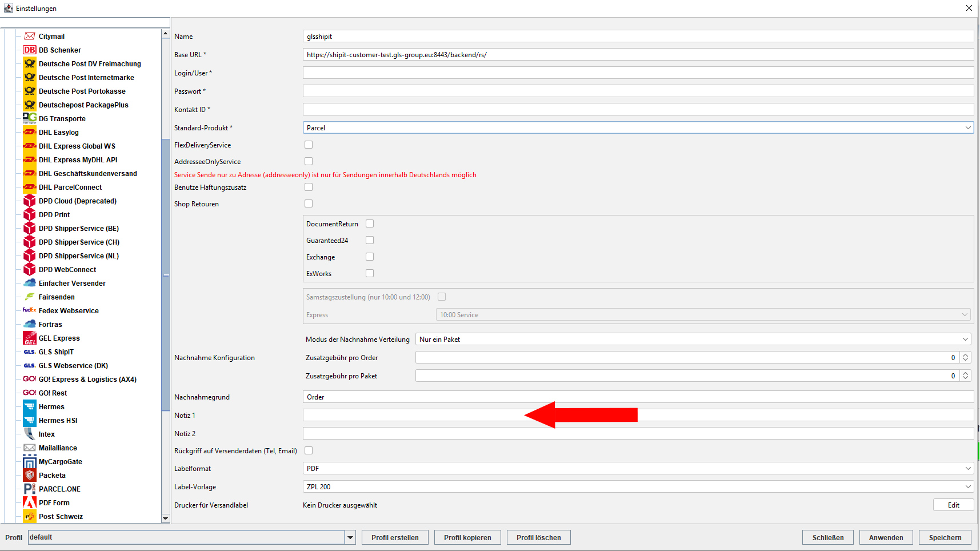Image resolution: width=980 pixels, height=551 pixels.
Task: Select GO! Rest list entry
Action: coord(53,393)
